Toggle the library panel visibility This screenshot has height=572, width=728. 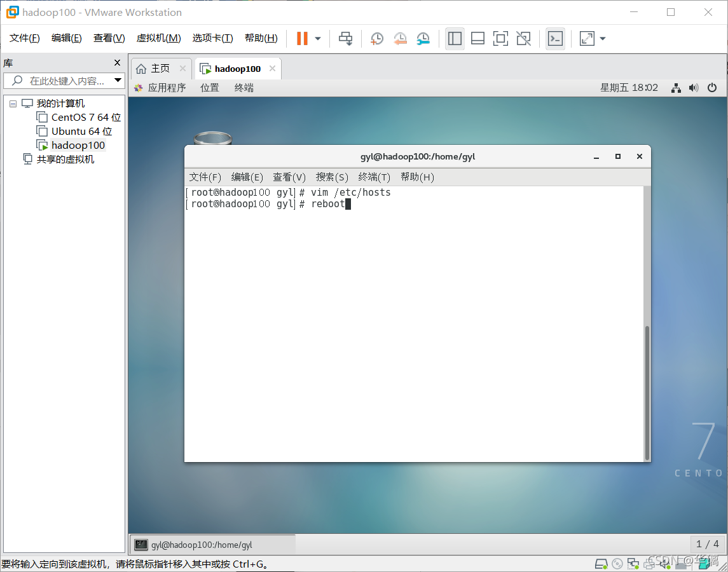pyautogui.click(x=455, y=38)
